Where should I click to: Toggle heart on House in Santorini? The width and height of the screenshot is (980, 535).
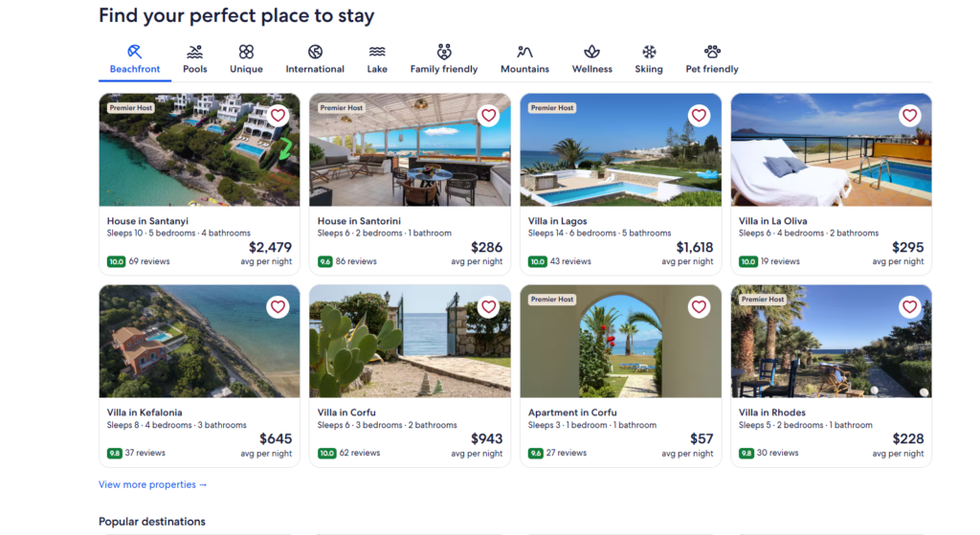[x=488, y=116]
